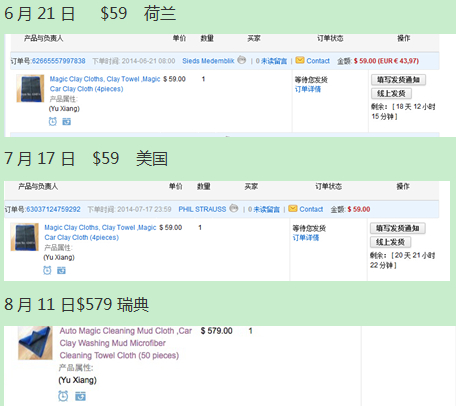Click 填写发货通知 button in June 21 order

tap(398, 80)
